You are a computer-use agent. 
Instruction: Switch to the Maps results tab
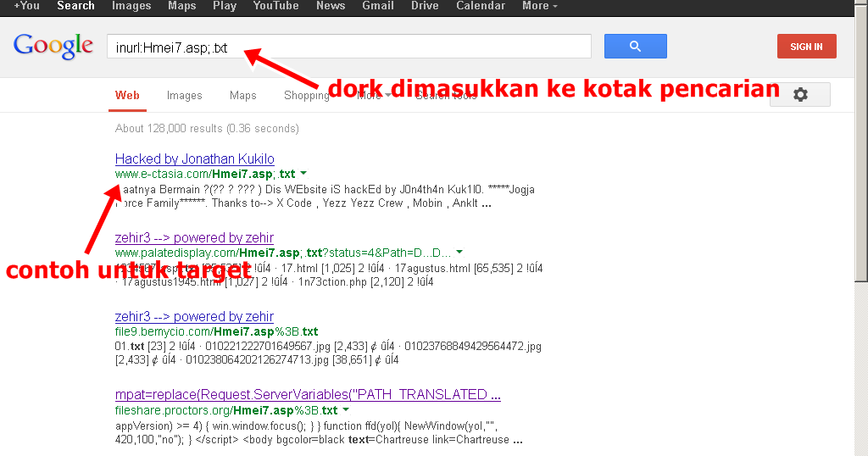pyautogui.click(x=243, y=96)
